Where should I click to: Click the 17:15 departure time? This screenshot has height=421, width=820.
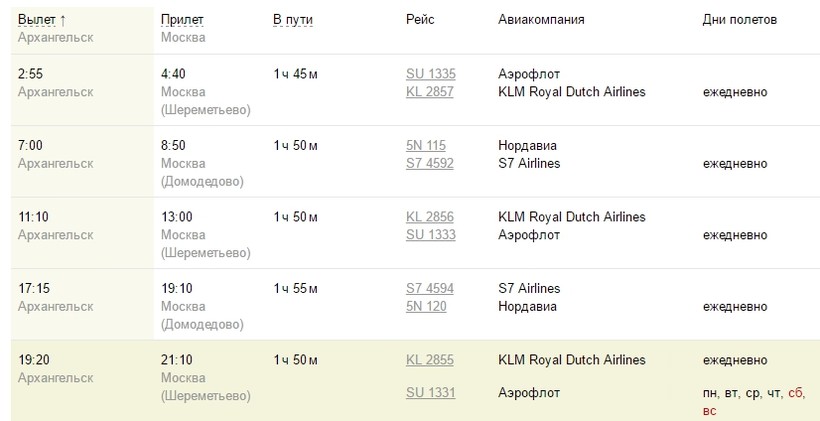pyautogui.click(x=34, y=289)
